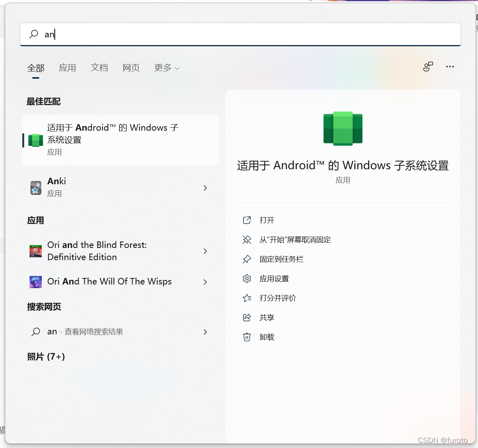
Task: Open the three-dot more options menu
Action: click(x=450, y=67)
